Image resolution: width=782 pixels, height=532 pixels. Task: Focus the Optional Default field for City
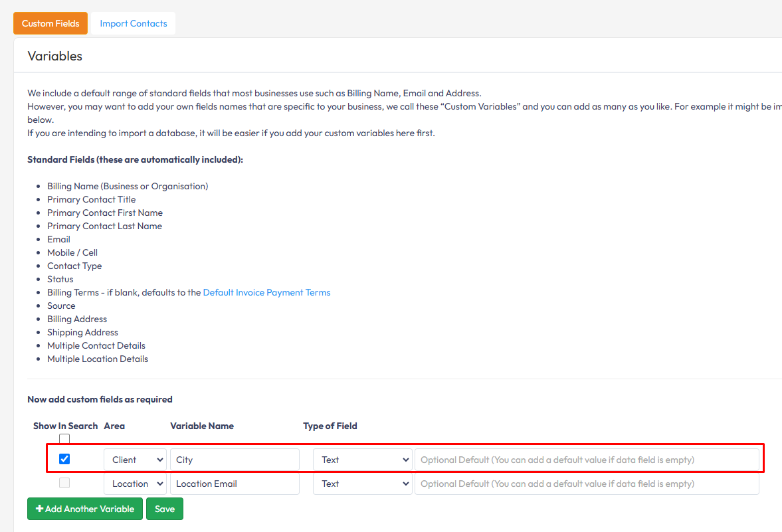tap(587, 460)
